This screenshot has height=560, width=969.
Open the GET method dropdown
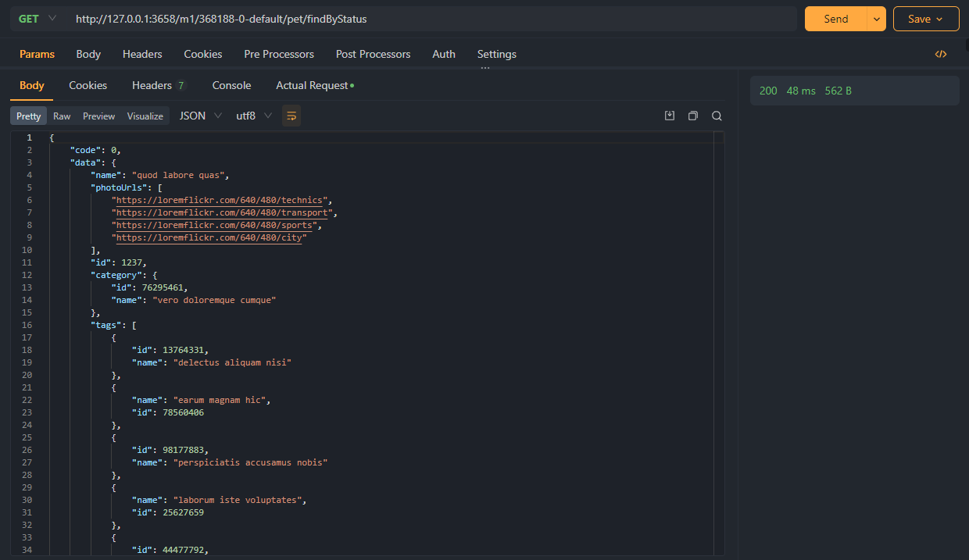(x=38, y=19)
